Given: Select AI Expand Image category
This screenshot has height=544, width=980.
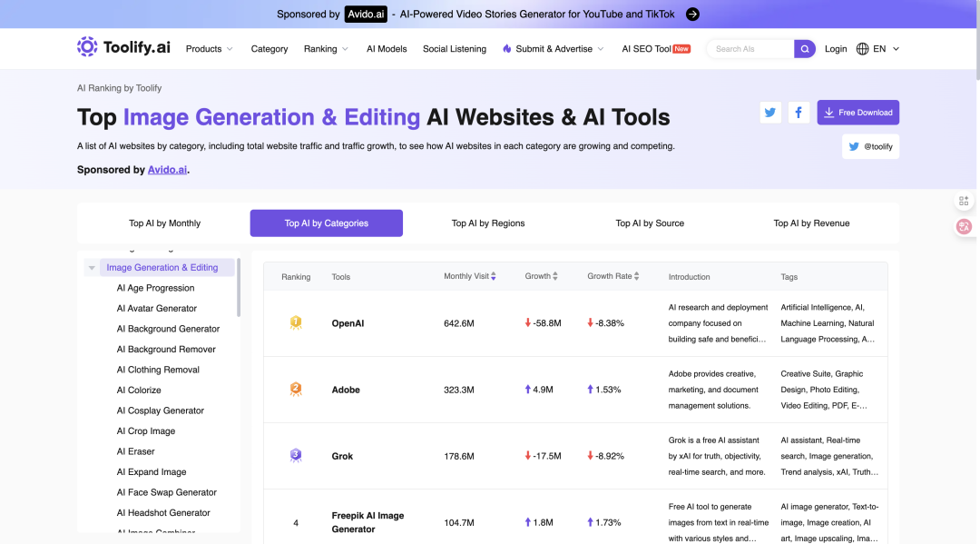Looking at the screenshot, I should tap(152, 472).
